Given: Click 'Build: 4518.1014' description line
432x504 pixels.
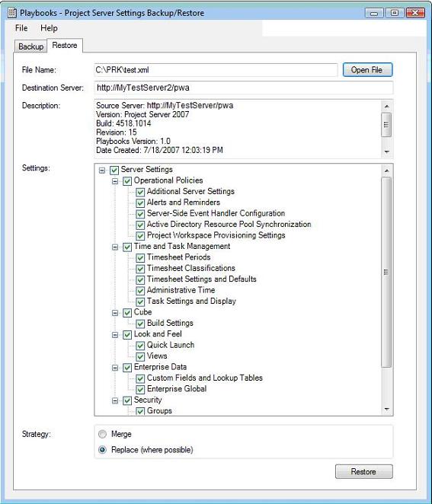Looking at the screenshot, I should 123,123.
